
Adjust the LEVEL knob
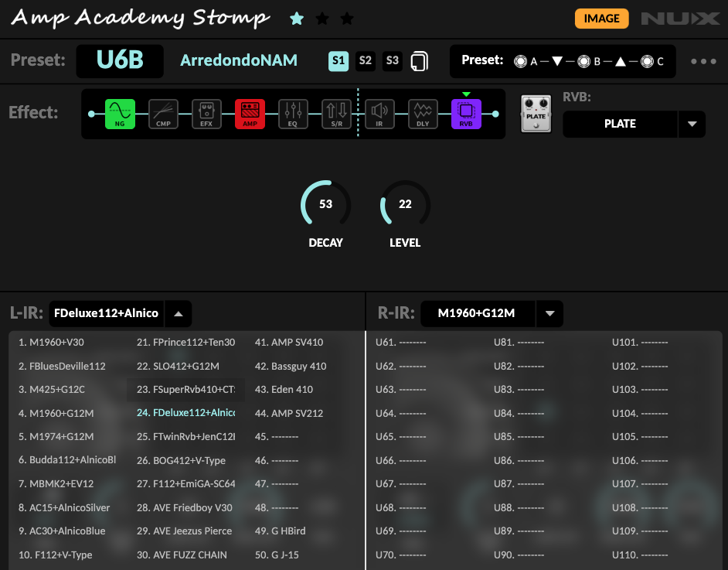click(x=405, y=203)
